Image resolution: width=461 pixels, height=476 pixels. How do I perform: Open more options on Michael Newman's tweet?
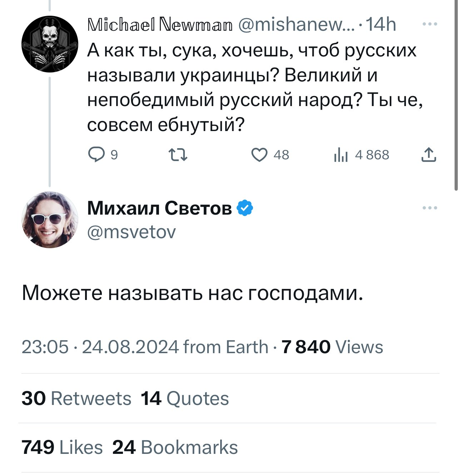tap(429, 24)
